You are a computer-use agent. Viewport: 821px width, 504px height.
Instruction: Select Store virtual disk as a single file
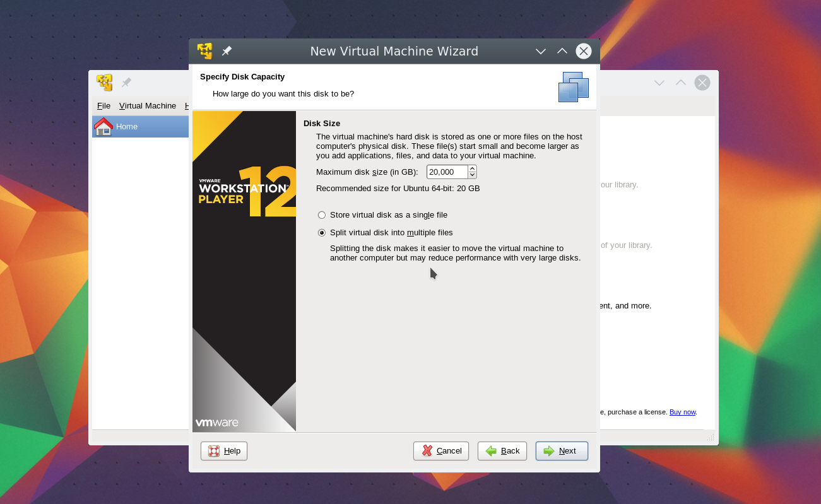coord(322,215)
